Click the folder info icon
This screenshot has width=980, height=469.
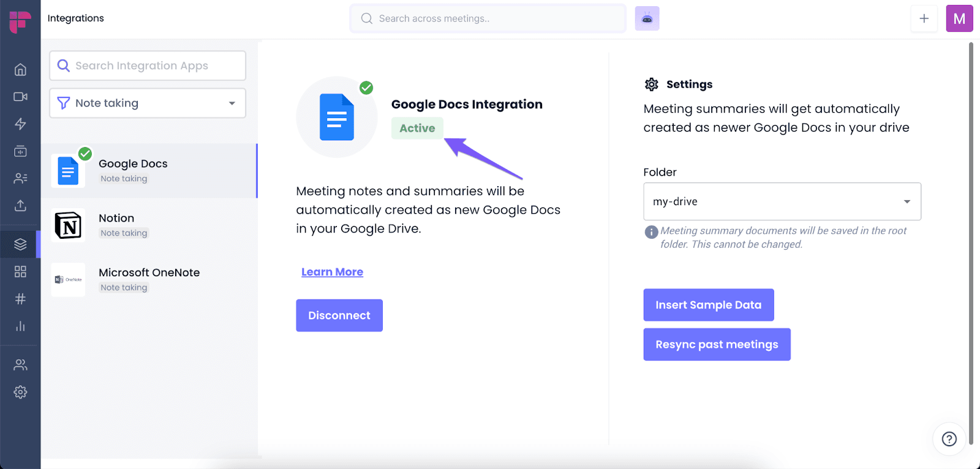pos(651,232)
